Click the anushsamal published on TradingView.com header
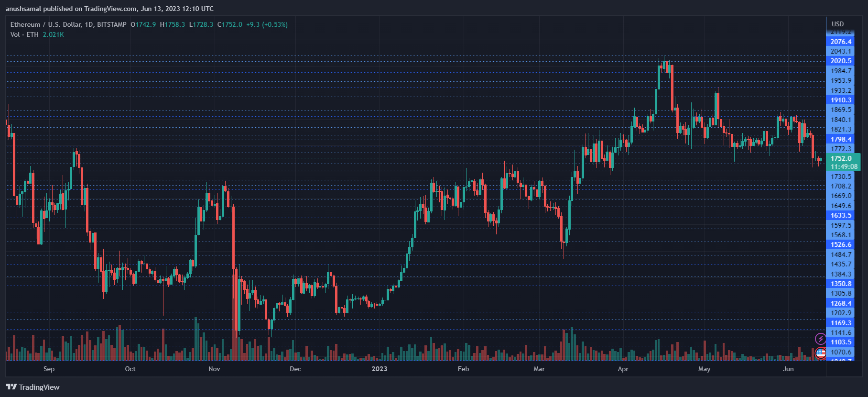Viewport: 868px width, 397px height. pyautogui.click(x=109, y=9)
